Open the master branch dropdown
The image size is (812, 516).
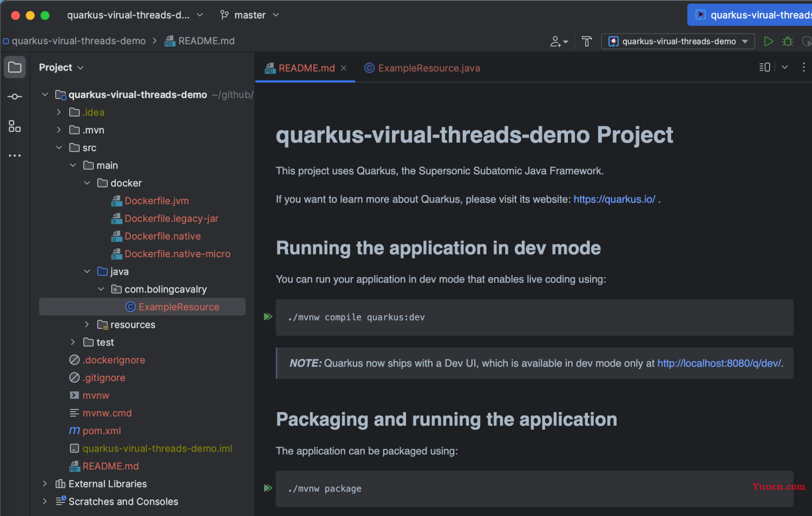pos(250,15)
